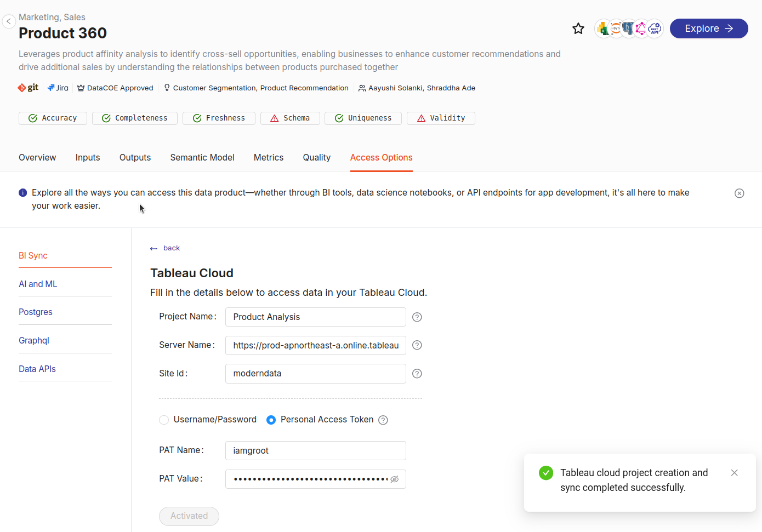Click the use-case lightbulb icon

coord(167,88)
